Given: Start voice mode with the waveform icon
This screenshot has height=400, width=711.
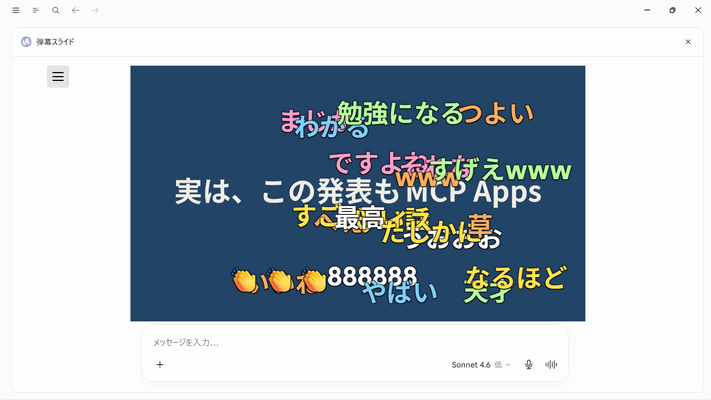Looking at the screenshot, I should tap(551, 365).
